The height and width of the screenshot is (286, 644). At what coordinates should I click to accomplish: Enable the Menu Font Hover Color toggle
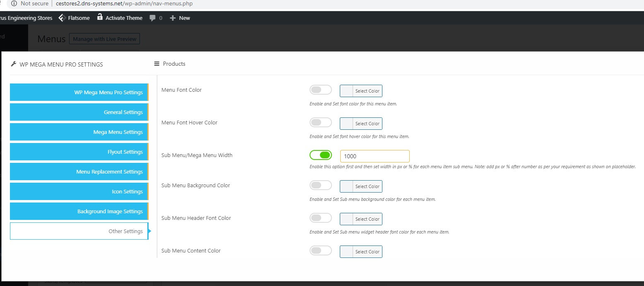(x=321, y=122)
